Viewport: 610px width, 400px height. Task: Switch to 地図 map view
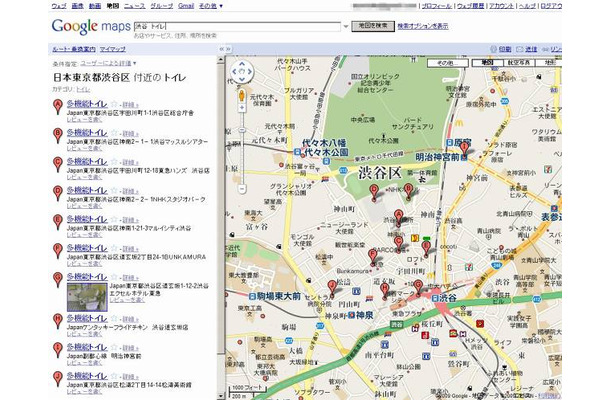pyautogui.click(x=487, y=63)
